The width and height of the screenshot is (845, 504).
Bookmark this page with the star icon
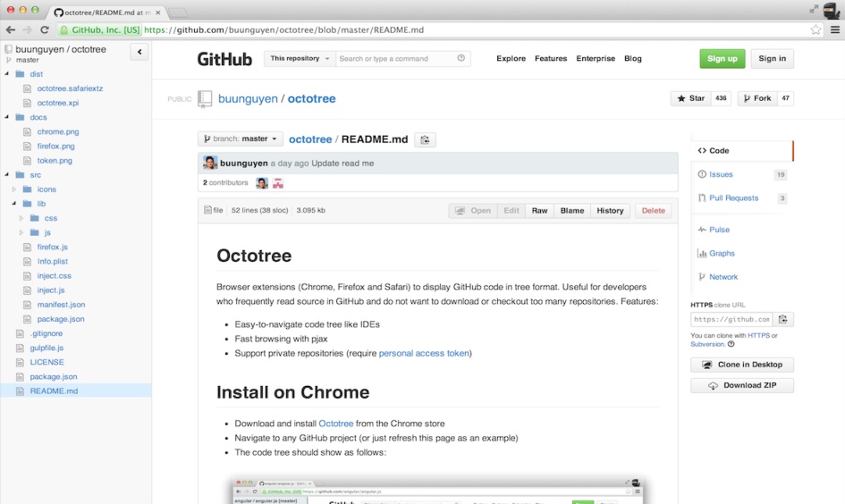tap(815, 29)
